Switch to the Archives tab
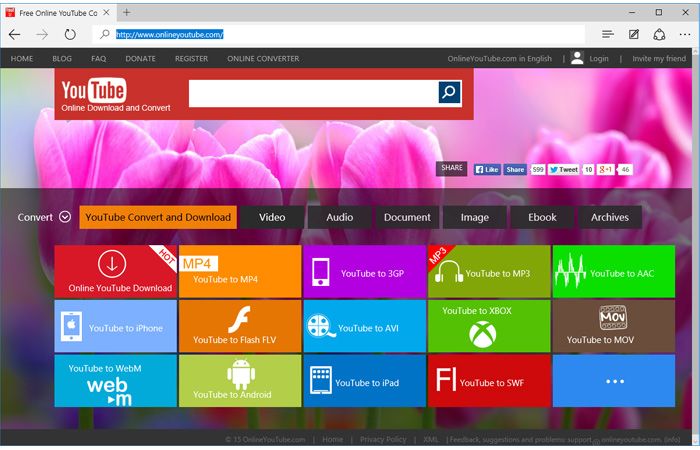Image resolution: width=700 pixels, height=450 pixels. [610, 217]
